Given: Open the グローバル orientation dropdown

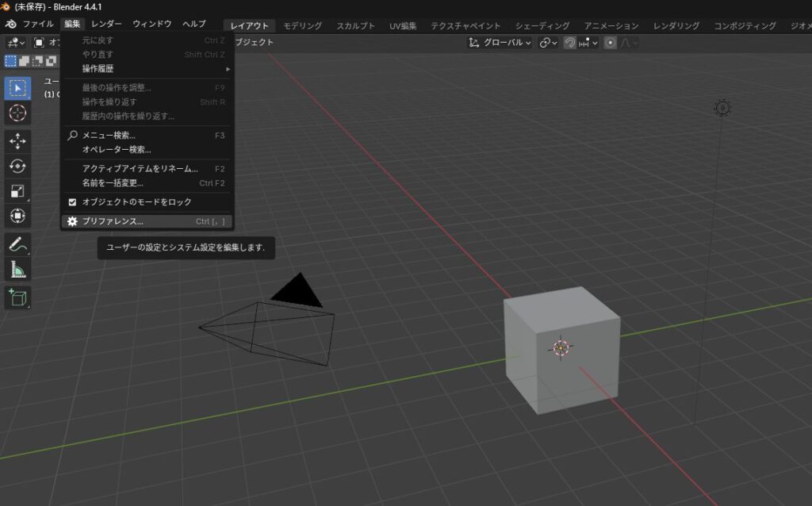Looking at the screenshot, I should pos(500,43).
